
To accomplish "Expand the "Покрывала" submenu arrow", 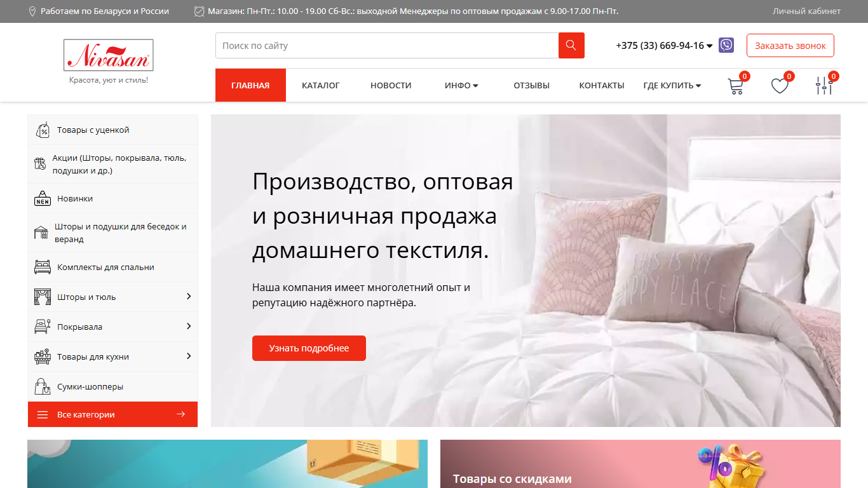I will tap(189, 326).
